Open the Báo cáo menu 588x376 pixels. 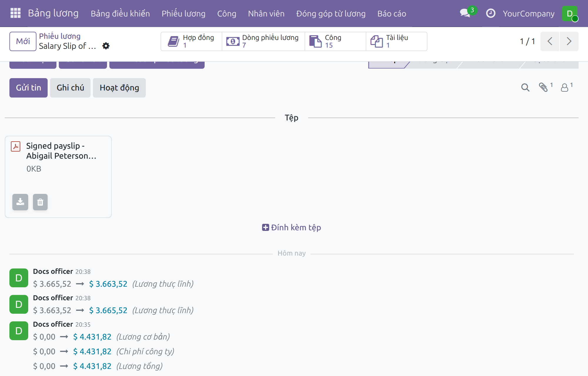[x=392, y=14]
